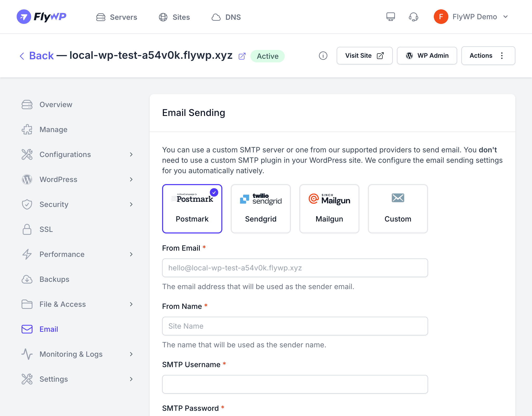
Task: Click the From Email input field
Action: [295, 268]
